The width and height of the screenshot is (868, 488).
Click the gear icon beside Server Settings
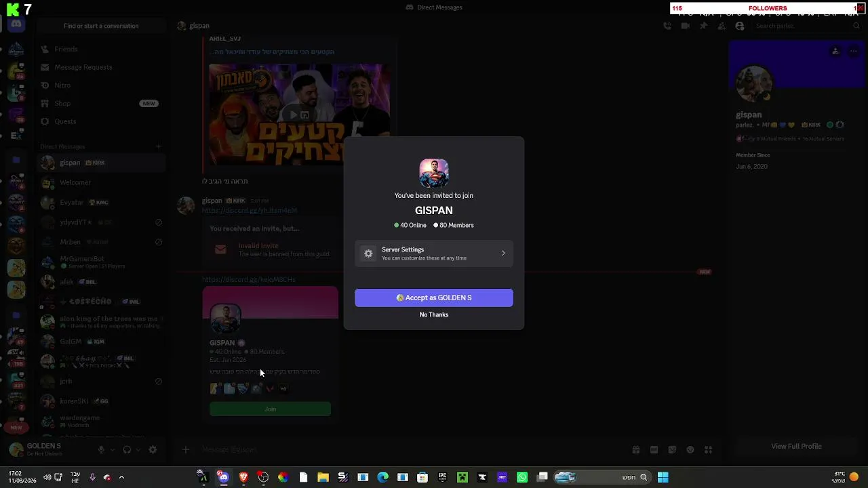(x=368, y=253)
